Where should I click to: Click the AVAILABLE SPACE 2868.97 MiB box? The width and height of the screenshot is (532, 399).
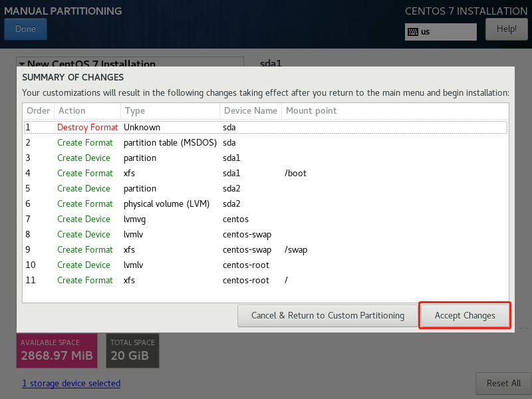click(x=57, y=351)
